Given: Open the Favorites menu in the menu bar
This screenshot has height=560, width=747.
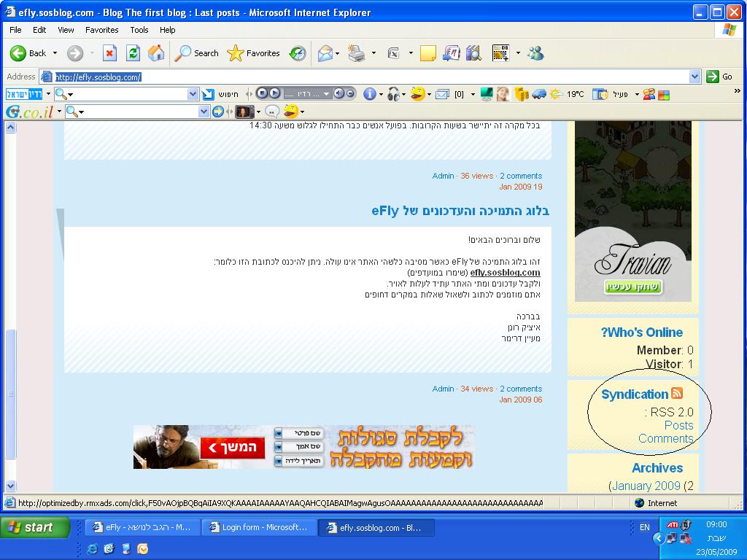Looking at the screenshot, I should tap(102, 29).
